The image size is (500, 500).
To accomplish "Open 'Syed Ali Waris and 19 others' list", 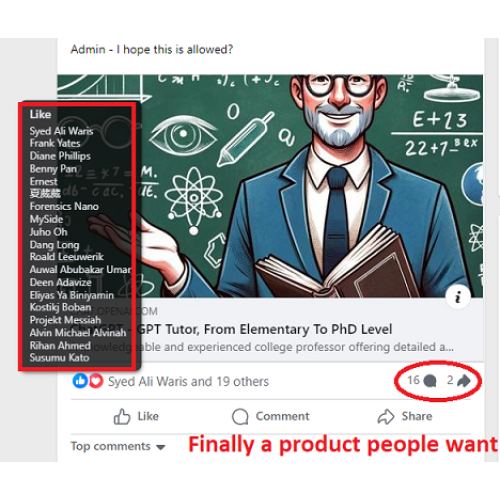I will 188,381.
